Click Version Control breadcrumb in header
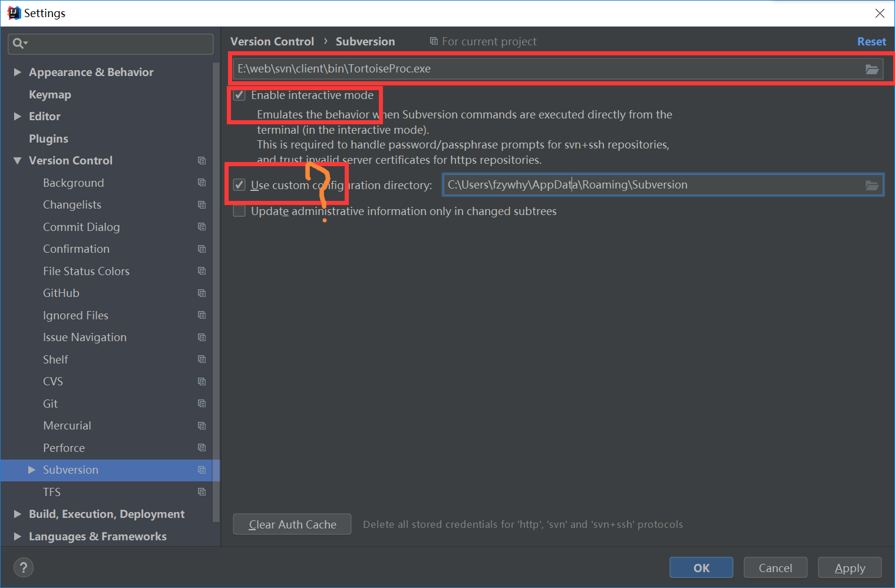The height and width of the screenshot is (588, 895). click(x=272, y=42)
